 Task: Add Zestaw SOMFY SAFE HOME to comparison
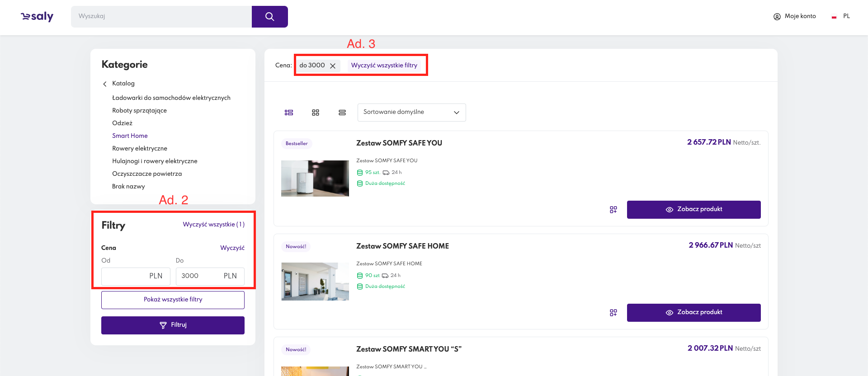[613, 313]
